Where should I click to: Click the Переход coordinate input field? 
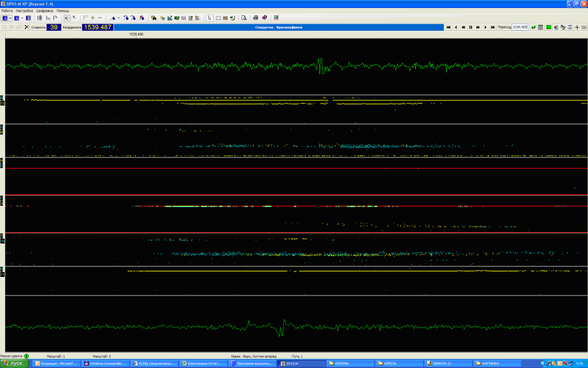coord(520,27)
